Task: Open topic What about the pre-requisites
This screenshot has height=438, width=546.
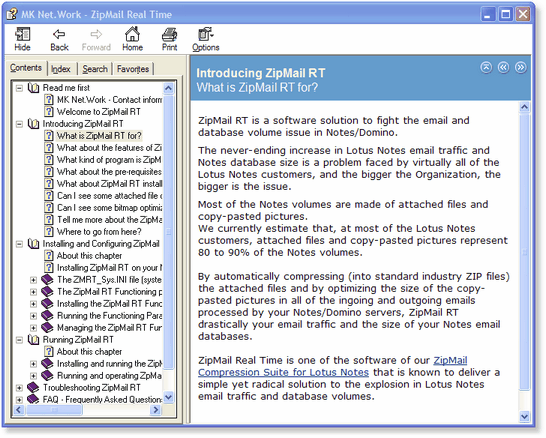Action: 109,172
